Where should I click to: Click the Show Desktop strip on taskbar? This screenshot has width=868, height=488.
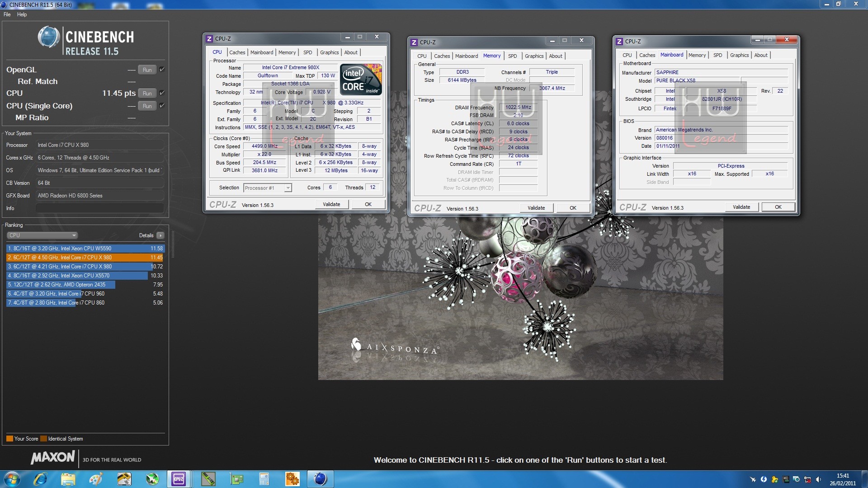pyautogui.click(x=864, y=479)
